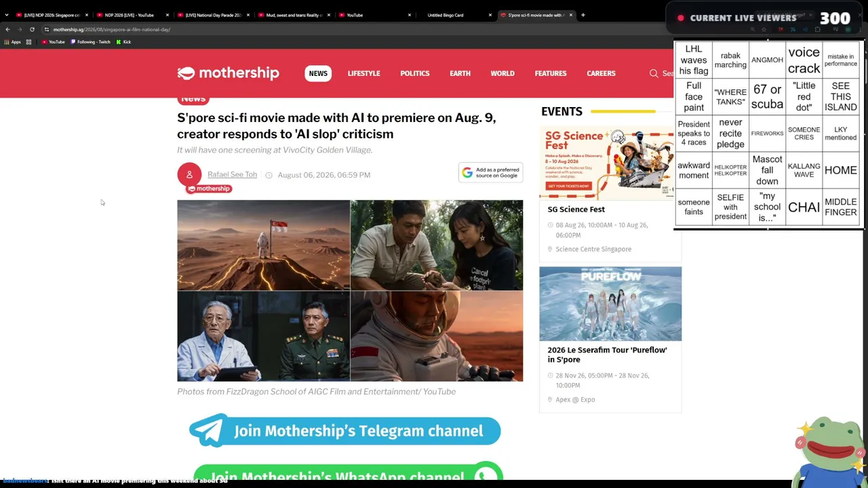Open the FEATURES section
868x488 pixels.
551,73
